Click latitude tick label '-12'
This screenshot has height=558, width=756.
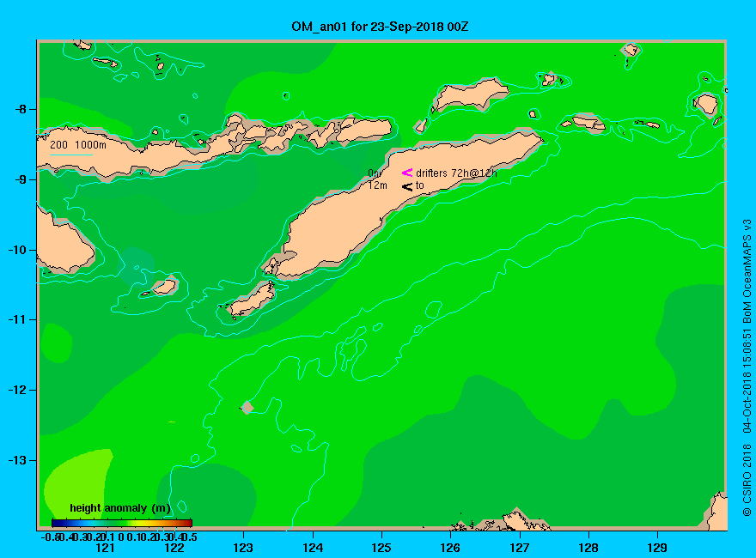coord(17,391)
